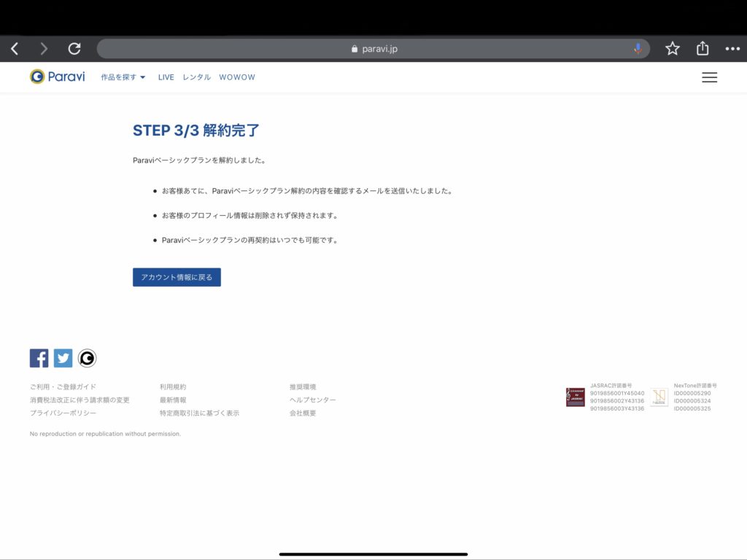Open 消費税法改正に伴う請求額の変更 link
747x560 pixels.
point(80,400)
